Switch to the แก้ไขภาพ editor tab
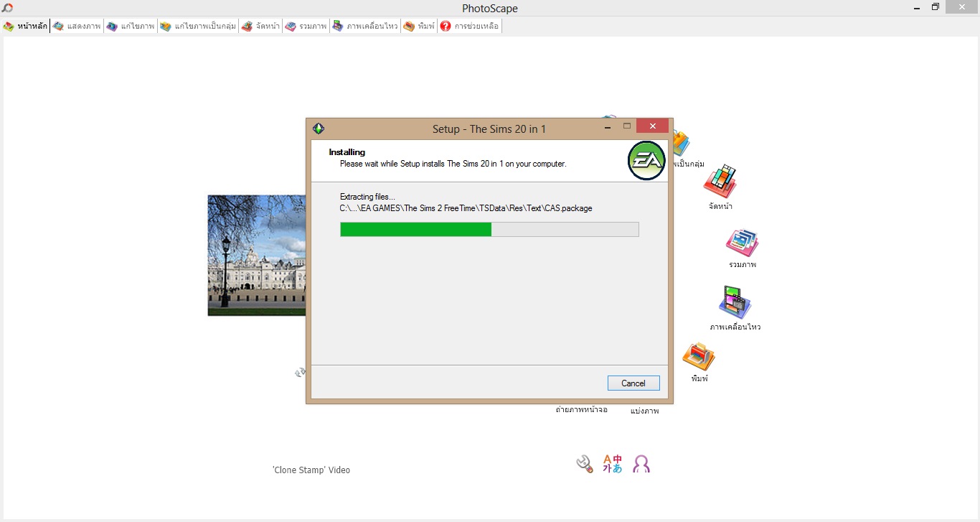The width and height of the screenshot is (980, 522). (131, 26)
